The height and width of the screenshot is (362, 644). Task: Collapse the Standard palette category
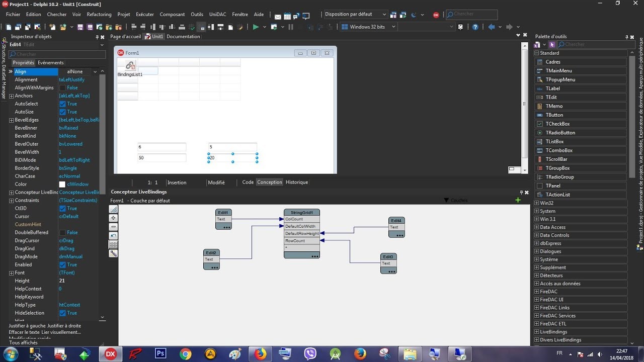[x=537, y=53]
